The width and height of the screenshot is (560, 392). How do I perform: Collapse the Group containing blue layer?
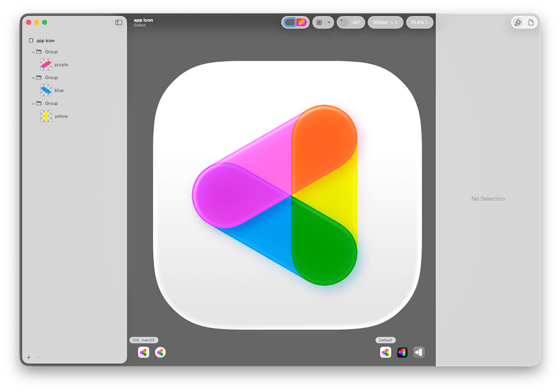[x=33, y=78]
